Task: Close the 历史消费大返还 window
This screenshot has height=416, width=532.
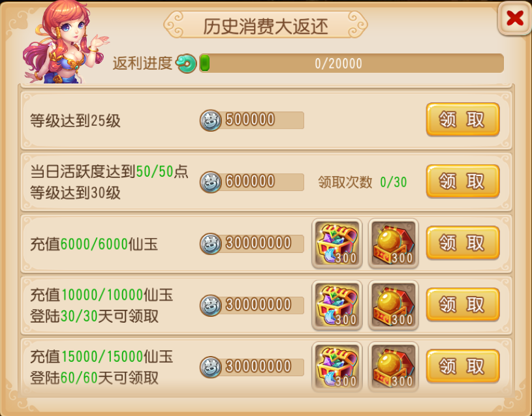Action: coord(514,18)
